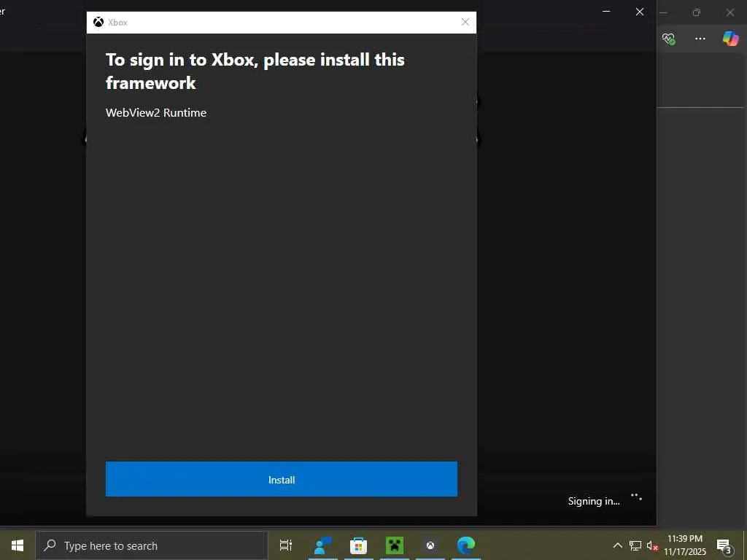Show hidden system tray icons

617,545
